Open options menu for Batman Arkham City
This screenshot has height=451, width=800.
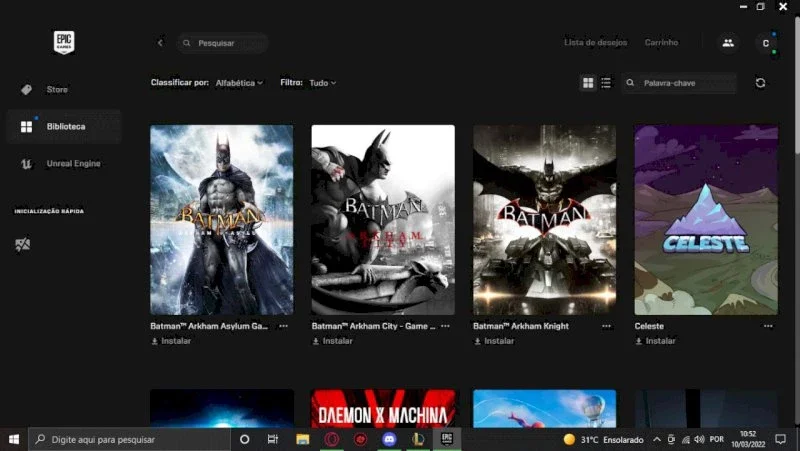coord(445,326)
